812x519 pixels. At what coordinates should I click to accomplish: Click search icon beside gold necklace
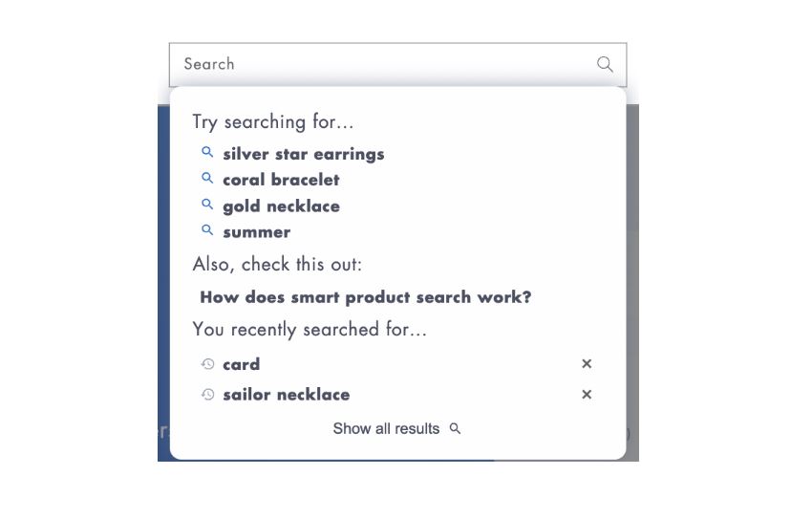click(x=207, y=205)
